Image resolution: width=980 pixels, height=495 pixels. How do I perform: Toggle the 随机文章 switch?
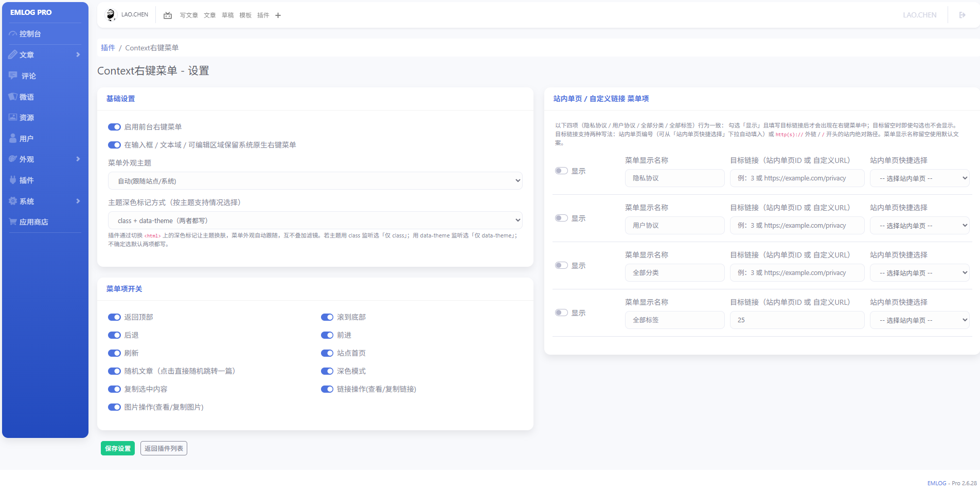coord(114,371)
